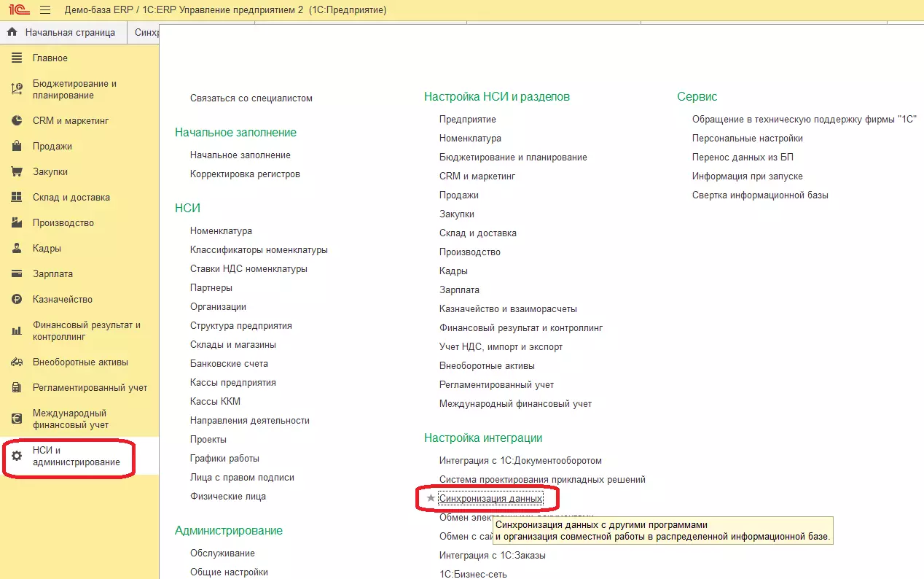Open Направления деятельности link
Viewport: 924px width, 579px height.
[250, 421]
